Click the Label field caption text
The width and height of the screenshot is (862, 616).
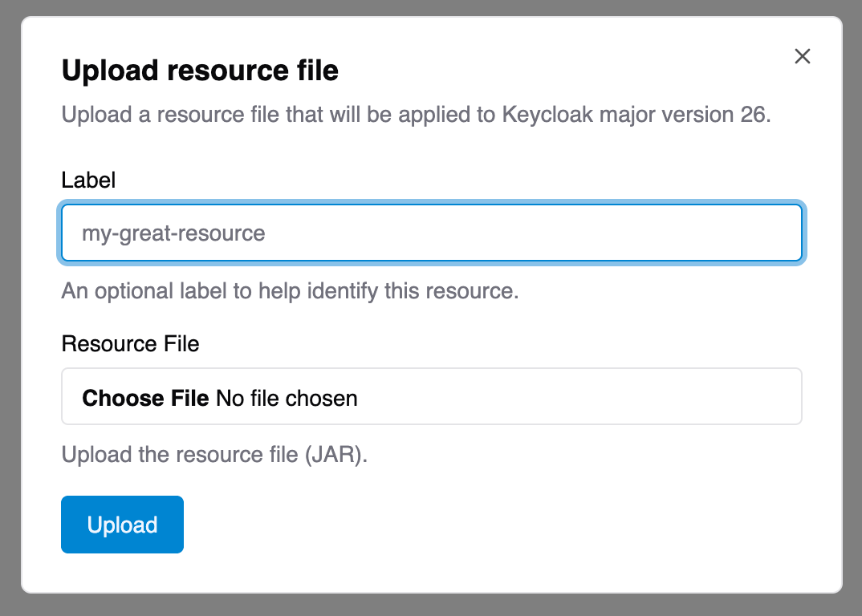coord(88,180)
